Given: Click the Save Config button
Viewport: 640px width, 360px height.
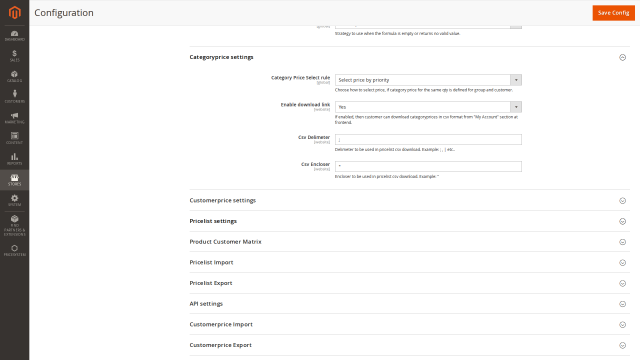Looking at the screenshot, I should tap(613, 13).
